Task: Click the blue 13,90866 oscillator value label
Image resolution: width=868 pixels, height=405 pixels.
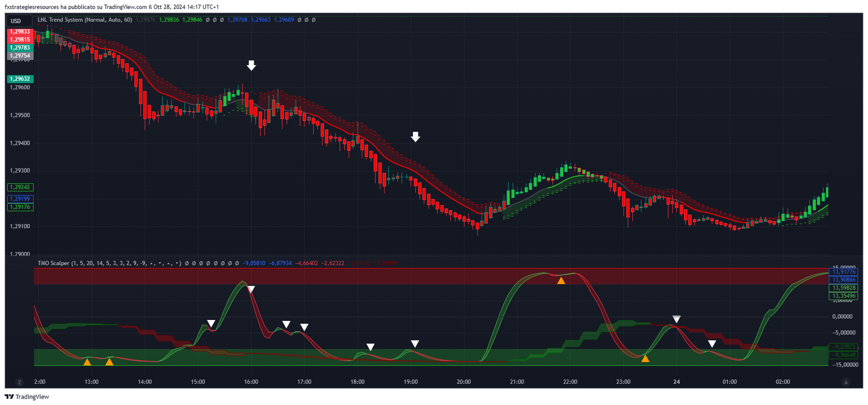Action: click(x=844, y=280)
